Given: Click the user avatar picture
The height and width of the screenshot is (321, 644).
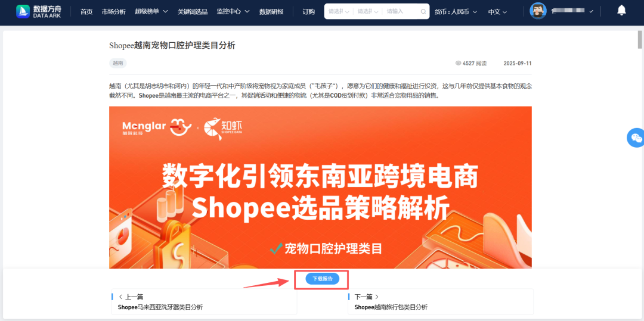Looking at the screenshot, I should (538, 11).
